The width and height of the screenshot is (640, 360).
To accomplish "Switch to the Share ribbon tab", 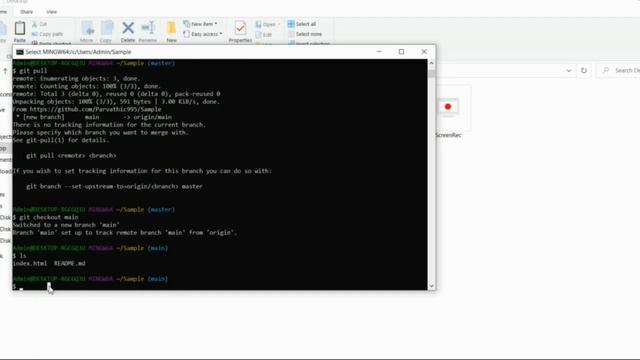I will coord(27,12).
